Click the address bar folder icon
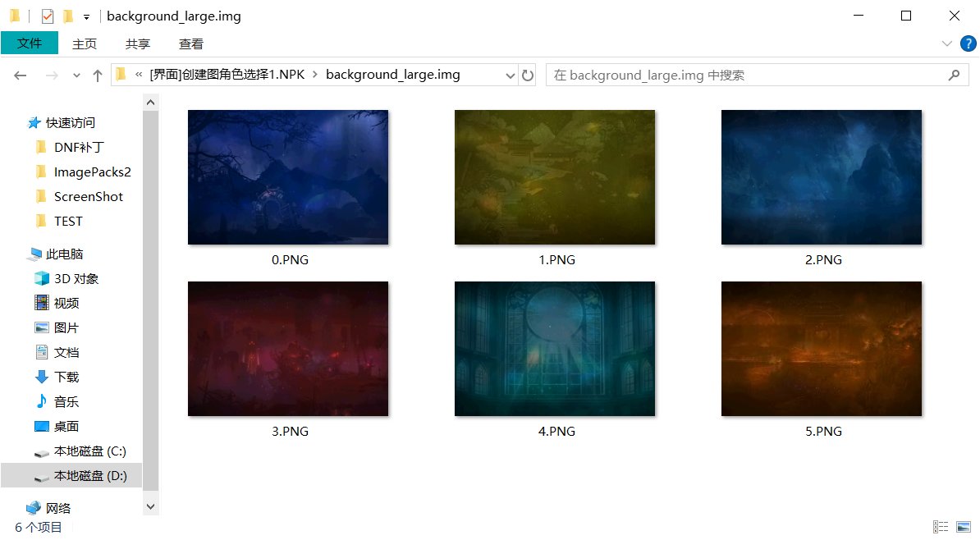Image resolution: width=980 pixels, height=540 pixels. (121, 75)
